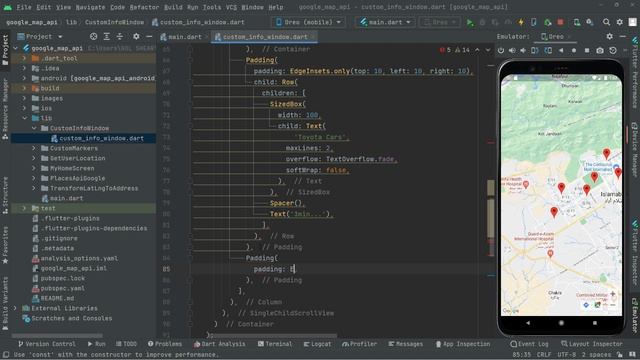640x360 pixels.
Task: Run the app with the green play icon
Action: coord(470,22)
